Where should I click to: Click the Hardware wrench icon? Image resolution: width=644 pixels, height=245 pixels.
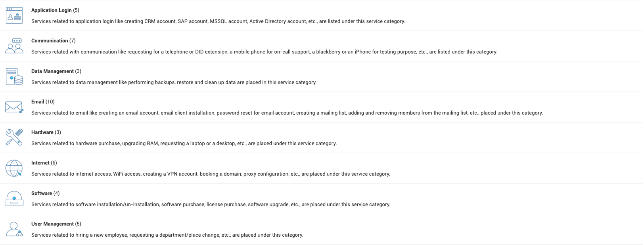click(14, 138)
